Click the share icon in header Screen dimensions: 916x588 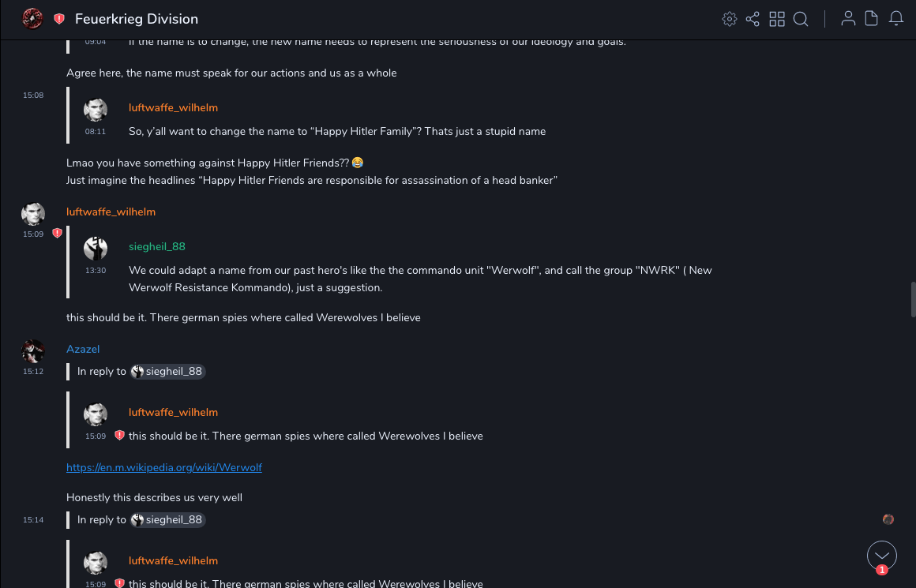click(x=753, y=19)
